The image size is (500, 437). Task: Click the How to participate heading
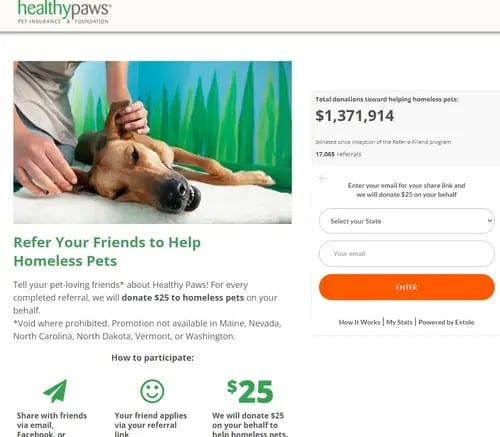[x=153, y=358]
